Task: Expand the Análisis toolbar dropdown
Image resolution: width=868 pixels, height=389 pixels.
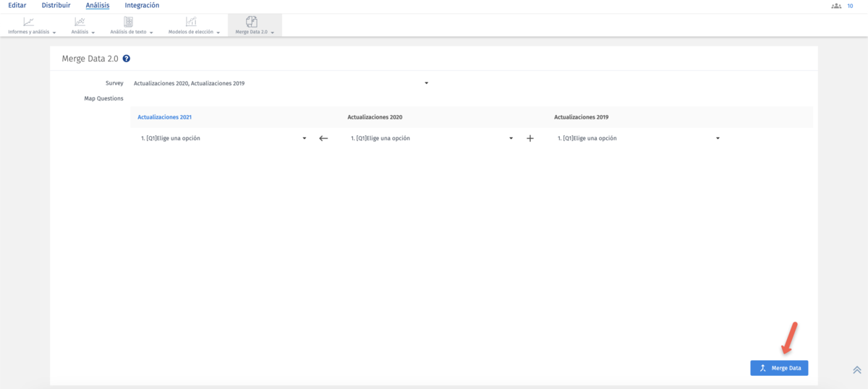Action: coord(93,33)
